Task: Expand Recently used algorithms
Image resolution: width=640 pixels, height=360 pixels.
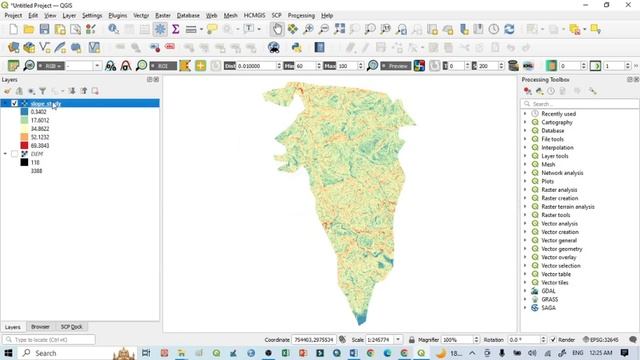Action: coord(525,114)
